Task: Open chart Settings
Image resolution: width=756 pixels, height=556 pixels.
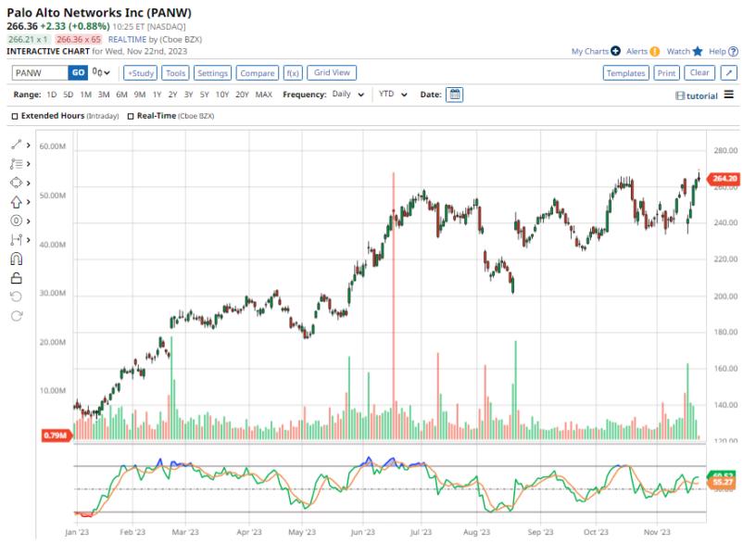Action: pyautogui.click(x=212, y=73)
